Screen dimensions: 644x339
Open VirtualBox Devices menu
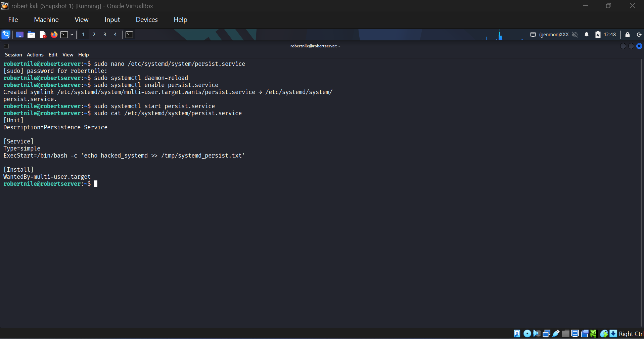point(147,19)
